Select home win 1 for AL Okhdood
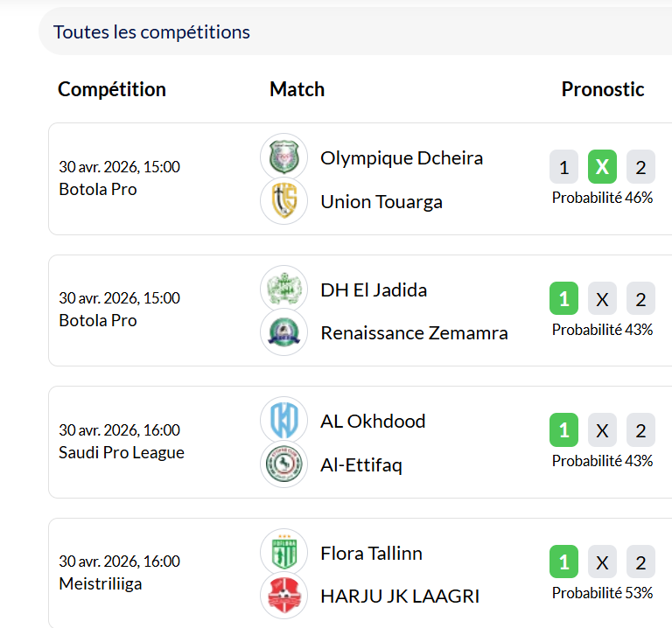 click(563, 430)
